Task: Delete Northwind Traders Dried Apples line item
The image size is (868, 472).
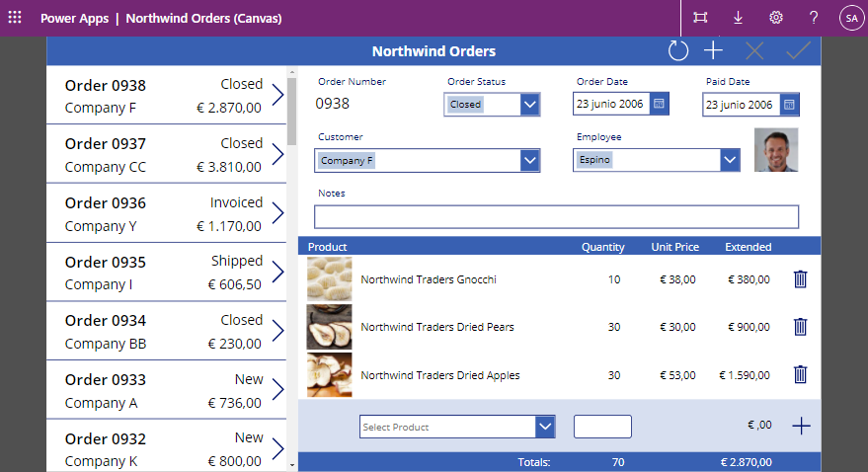Action: click(x=801, y=374)
